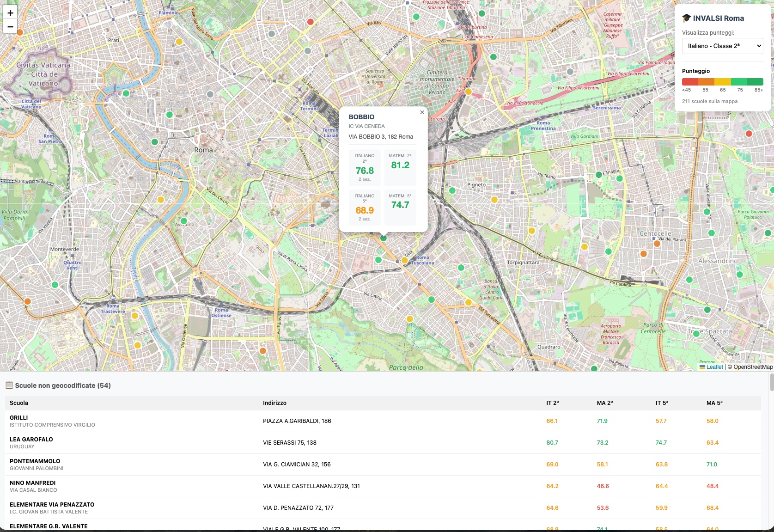Select the yellow marker beside Roma Tuscolana

(x=405, y=261)
